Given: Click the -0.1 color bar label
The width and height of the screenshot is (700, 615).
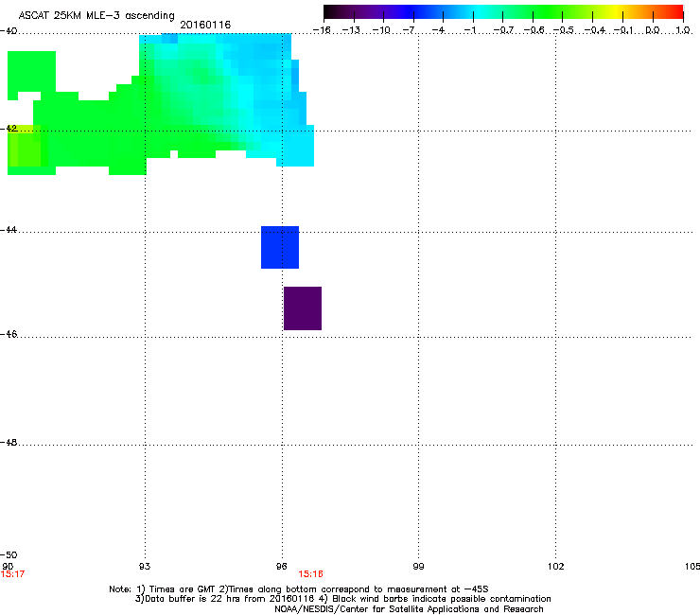Looking at the screenshot, I should [x=624, y=30].
